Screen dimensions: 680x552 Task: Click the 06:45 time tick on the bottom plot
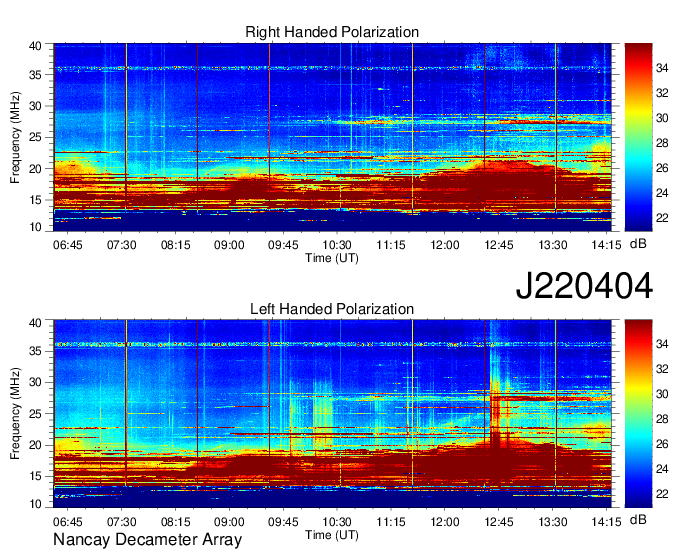point(67,522)
